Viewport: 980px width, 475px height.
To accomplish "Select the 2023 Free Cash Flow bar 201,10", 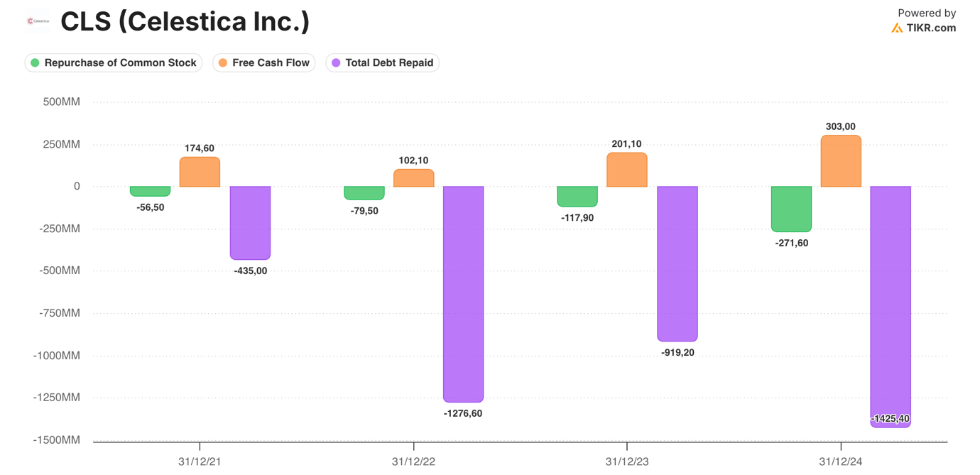I will (627, 170).
